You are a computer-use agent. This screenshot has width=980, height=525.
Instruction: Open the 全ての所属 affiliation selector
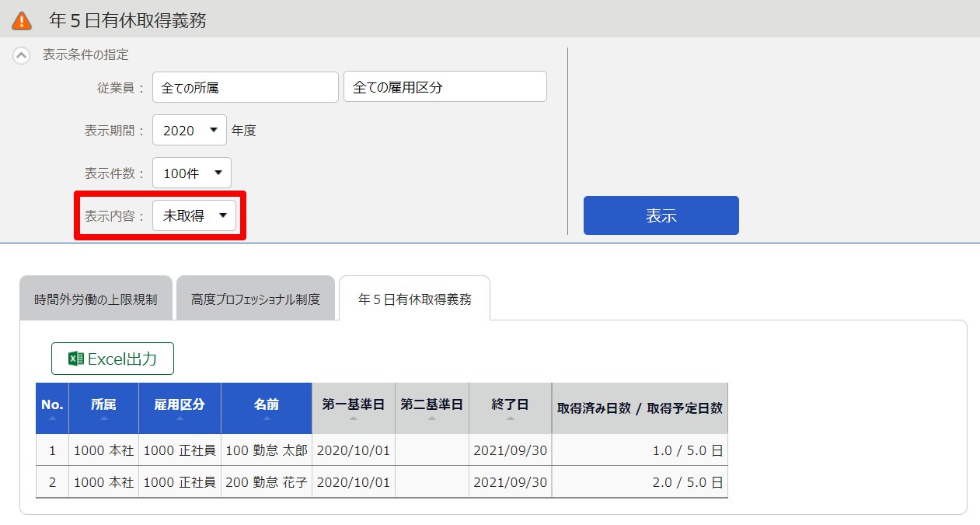(246, 87)
